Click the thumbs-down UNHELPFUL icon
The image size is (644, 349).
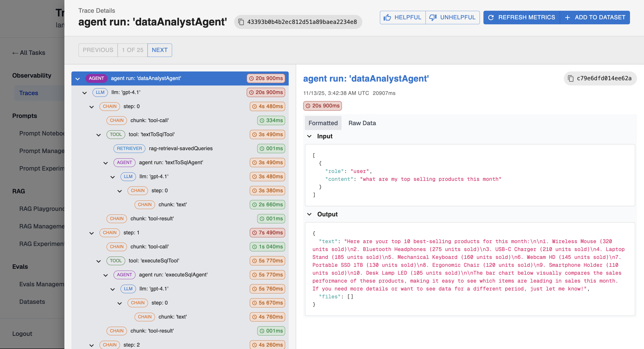(x=433, y=18)
